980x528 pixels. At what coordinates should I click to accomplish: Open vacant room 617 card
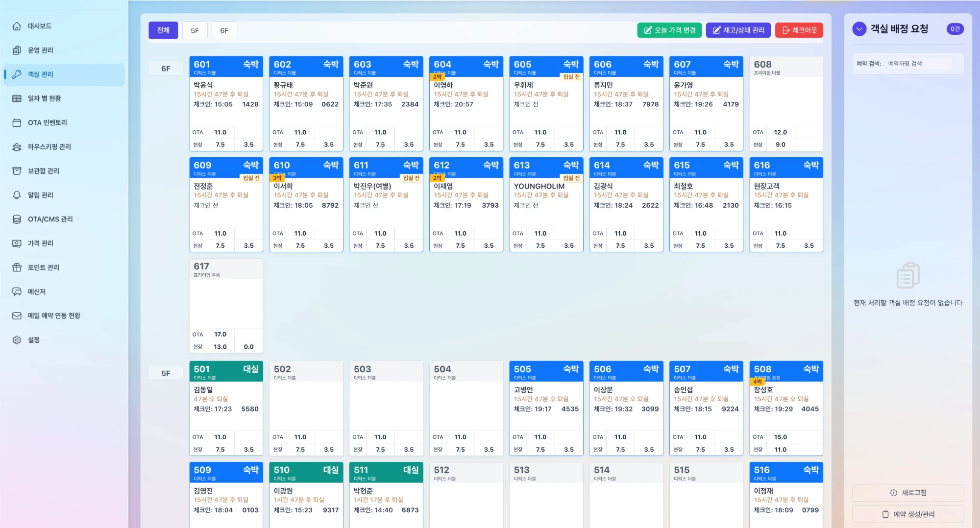point(226,306)
